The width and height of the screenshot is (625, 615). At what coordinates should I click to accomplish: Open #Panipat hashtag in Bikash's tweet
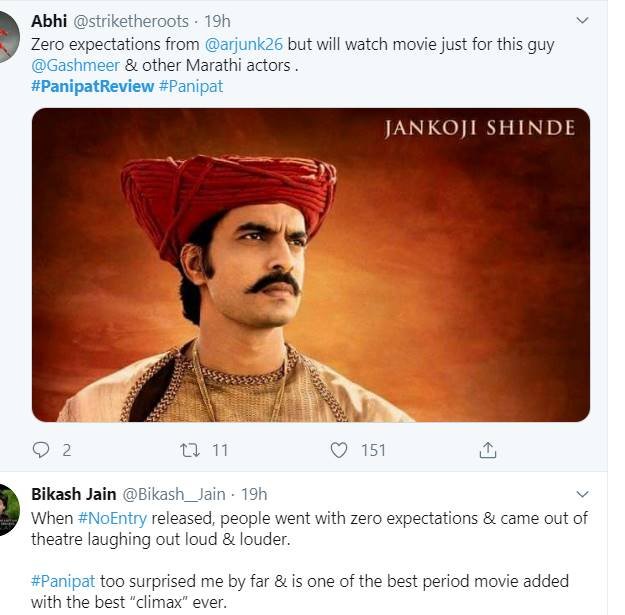click(66, 583)
